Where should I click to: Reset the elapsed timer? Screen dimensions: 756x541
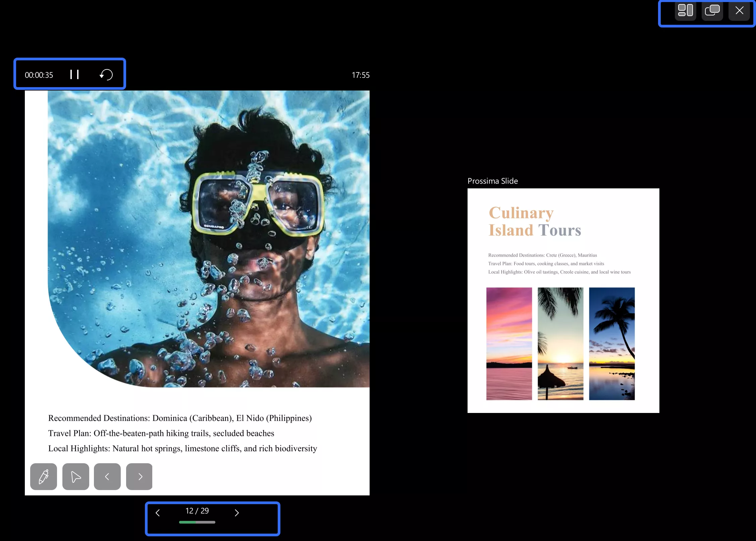pyautogui.click(x=106, y=74)
